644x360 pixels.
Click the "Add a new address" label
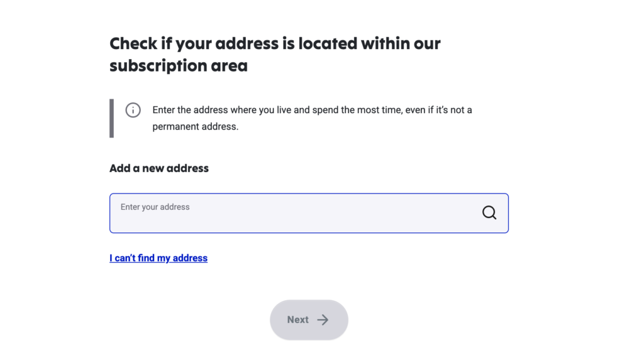[159, 168]
